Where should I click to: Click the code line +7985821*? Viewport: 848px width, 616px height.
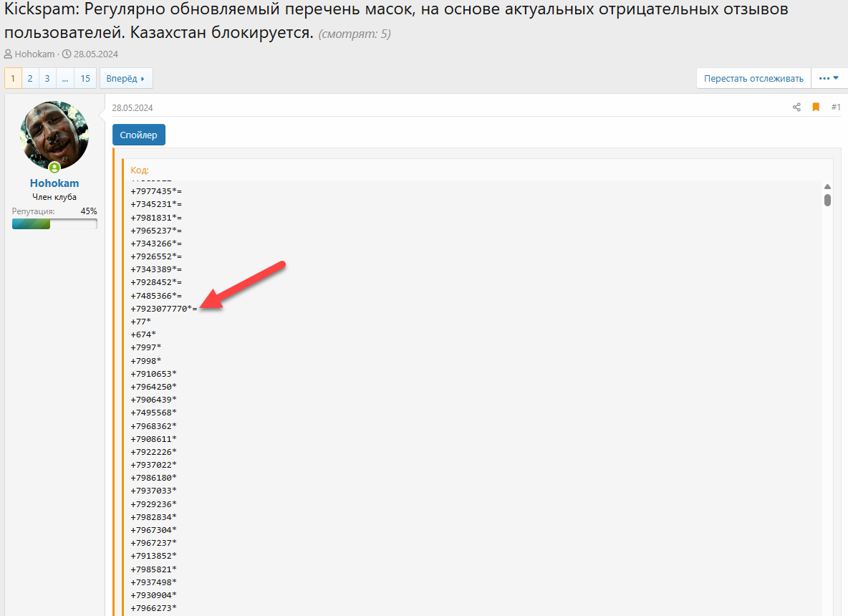pyautogui.click(x=153, y=569)
